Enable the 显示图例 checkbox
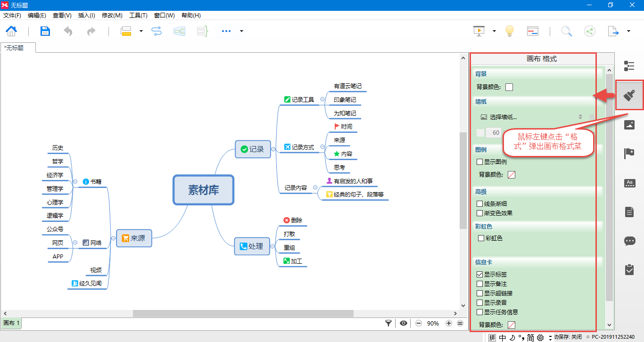The image size is (644, 342). coord(480,162)
